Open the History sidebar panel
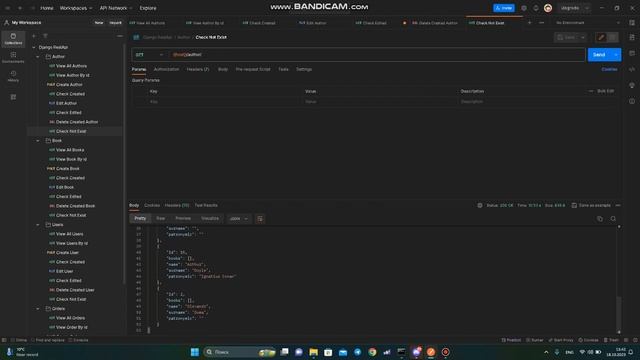 point(13,76)
